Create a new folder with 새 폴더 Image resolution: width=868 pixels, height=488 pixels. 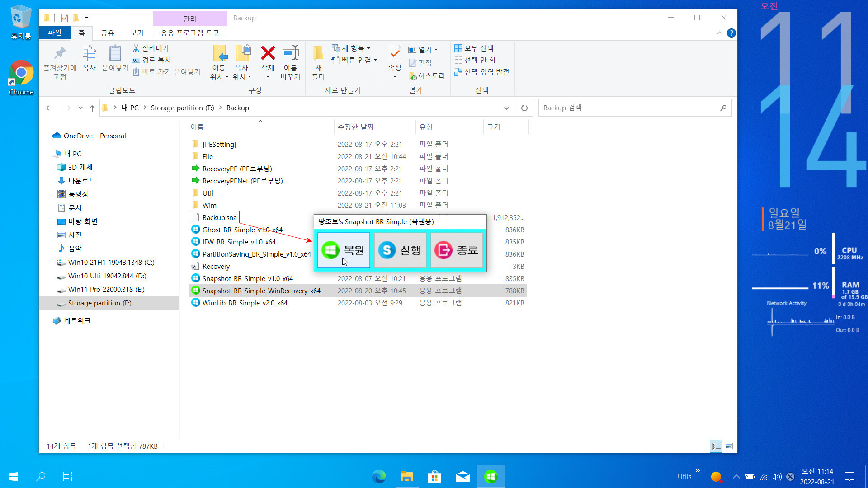click(x=318, y=63)
